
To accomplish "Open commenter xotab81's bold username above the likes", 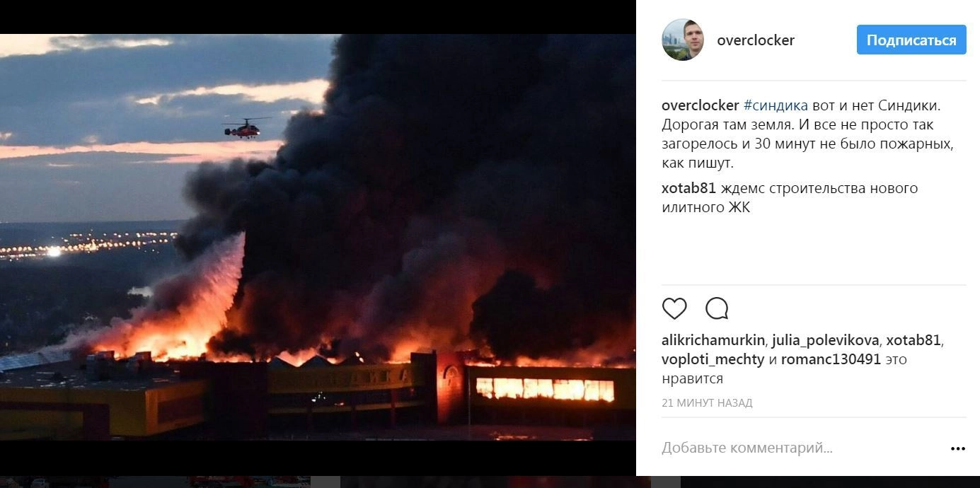I will [689, 189].
